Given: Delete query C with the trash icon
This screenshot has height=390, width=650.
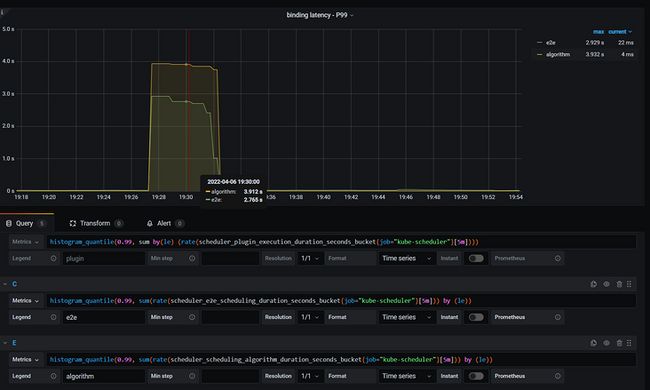Looking at the screenshot, I should 619,284.
